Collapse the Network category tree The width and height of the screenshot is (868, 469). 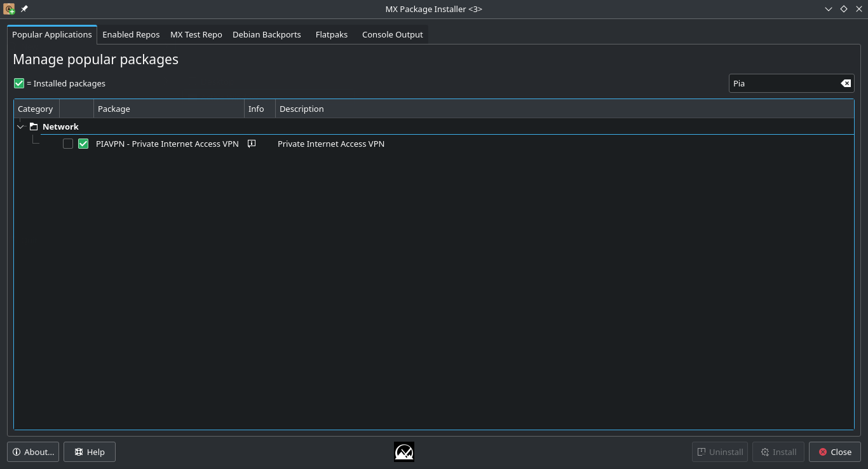(20, 126)
